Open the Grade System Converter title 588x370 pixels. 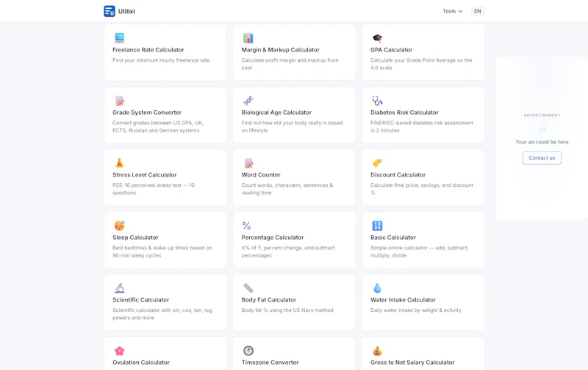(x=146, y=113)
